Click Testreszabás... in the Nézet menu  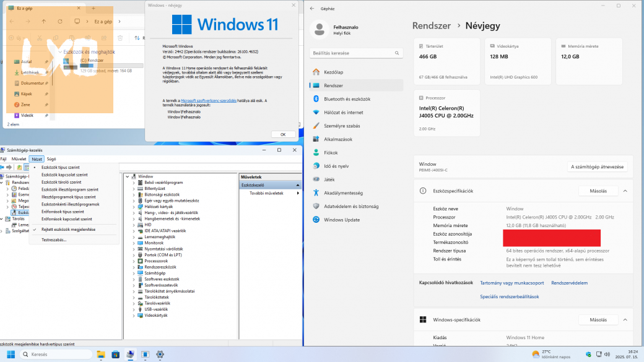pyautogui.click(x=54, y=239)
